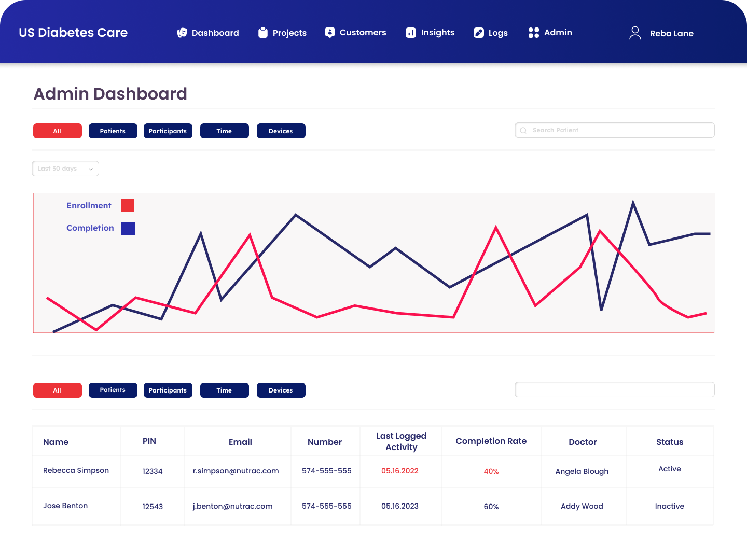The height and width of the screenshot is (560, 747).
Task: Click the Number column header
Action: tap(325, 442)
